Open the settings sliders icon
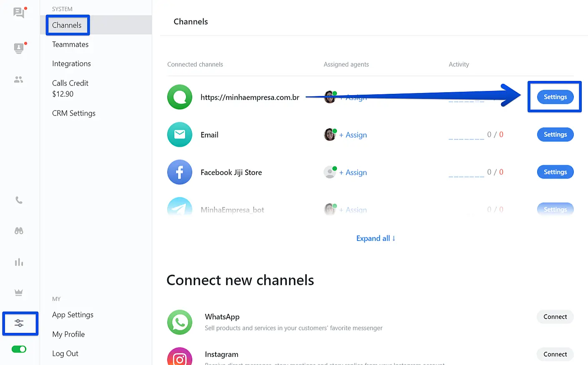588x365 pixels. click(x=19, y=323)
